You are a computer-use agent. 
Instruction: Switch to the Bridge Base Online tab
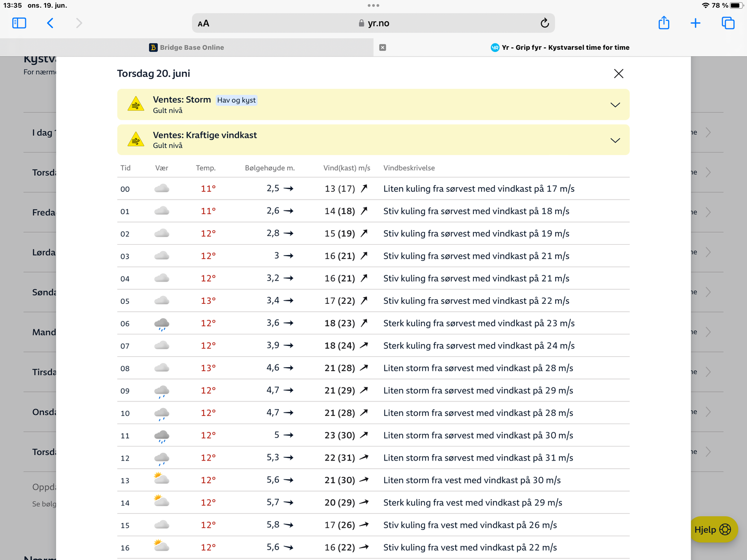point(187,47)
